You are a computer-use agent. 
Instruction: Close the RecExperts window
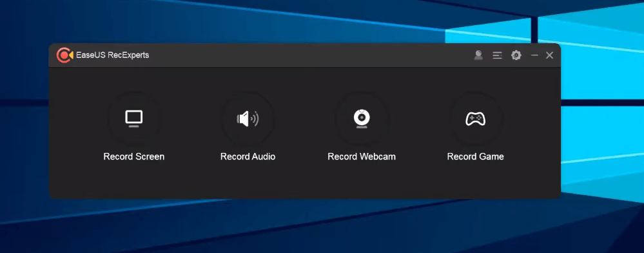549,55
